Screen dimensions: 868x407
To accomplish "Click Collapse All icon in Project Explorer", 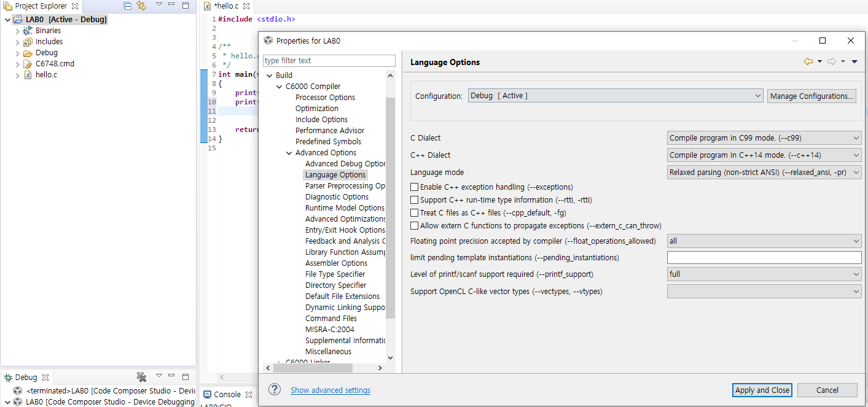I will pyautogui.click(x=128, y=6).
